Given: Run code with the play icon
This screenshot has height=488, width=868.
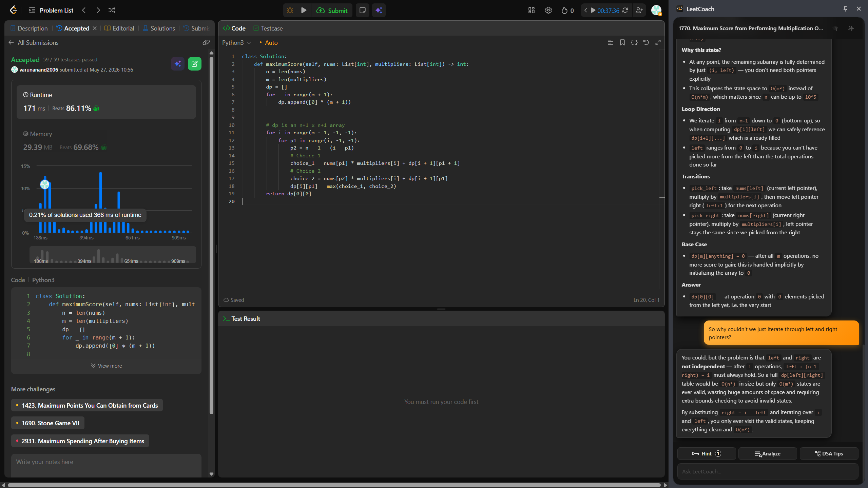Looking at the screenshot, I should 304,10.
